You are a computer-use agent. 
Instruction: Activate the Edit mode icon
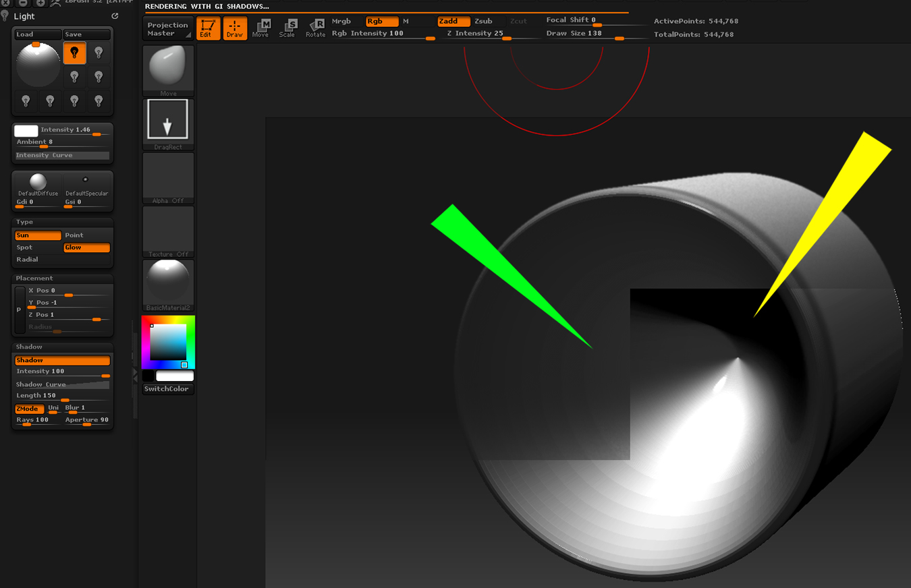pyautogui.click(x=208, y=28)
